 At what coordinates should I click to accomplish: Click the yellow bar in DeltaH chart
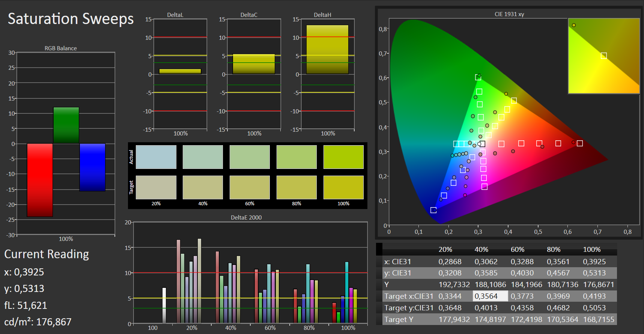tap(327, 50)
